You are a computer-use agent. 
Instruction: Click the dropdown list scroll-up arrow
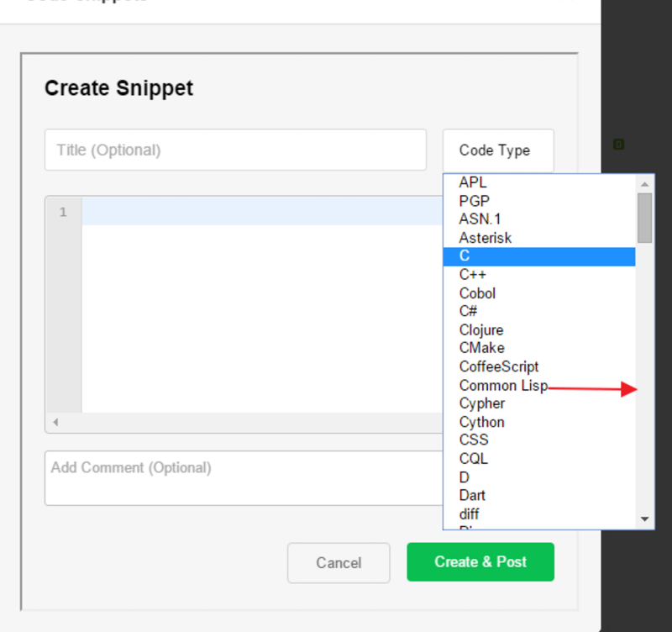pos(644,183)
